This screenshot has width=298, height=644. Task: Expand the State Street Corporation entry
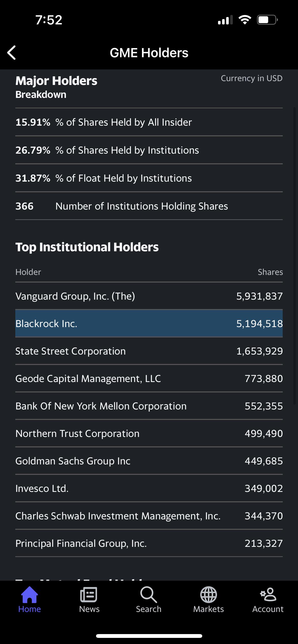tap(149, 351)
